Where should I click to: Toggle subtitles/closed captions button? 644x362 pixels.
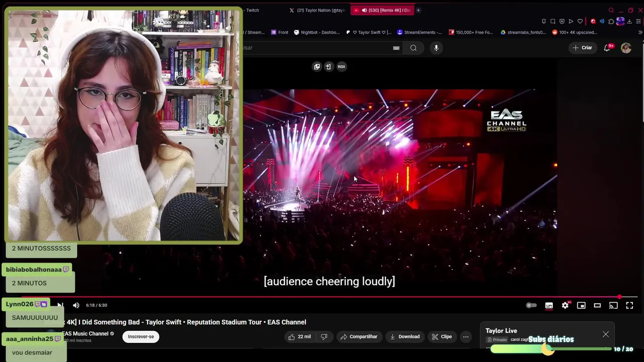pos(549,305)
